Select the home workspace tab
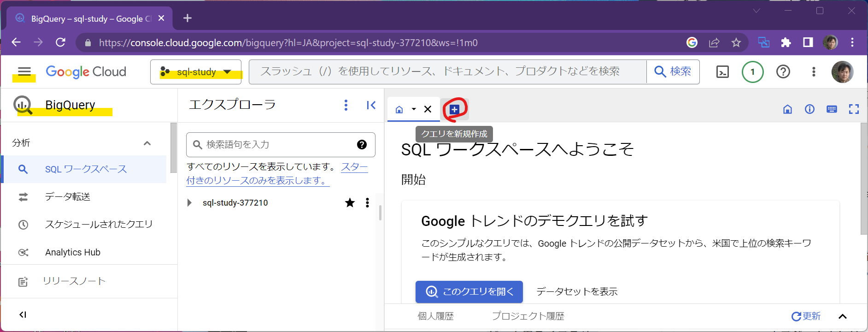 pos(399,109)
